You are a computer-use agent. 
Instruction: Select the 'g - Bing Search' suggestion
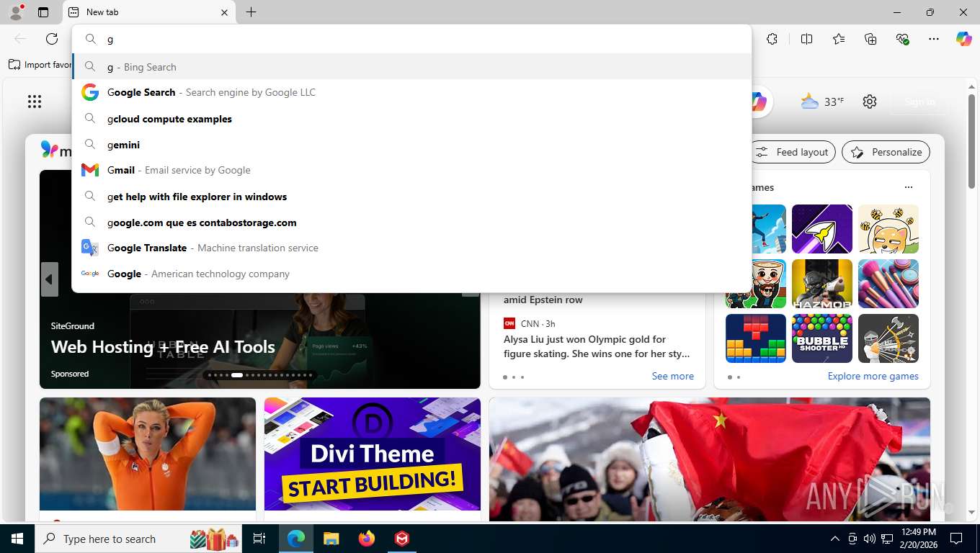pyautogui.click(x=411, y=67)
